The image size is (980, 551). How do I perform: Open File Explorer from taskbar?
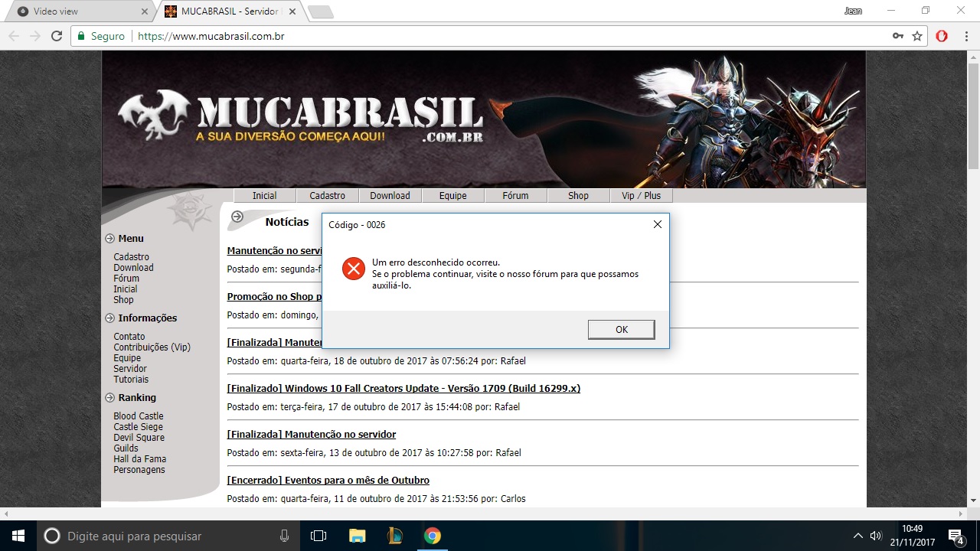pos(357,536)
